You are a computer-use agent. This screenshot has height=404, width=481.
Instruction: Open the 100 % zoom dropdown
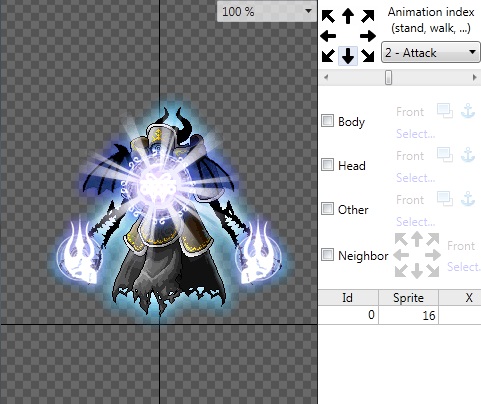(267, 12)
